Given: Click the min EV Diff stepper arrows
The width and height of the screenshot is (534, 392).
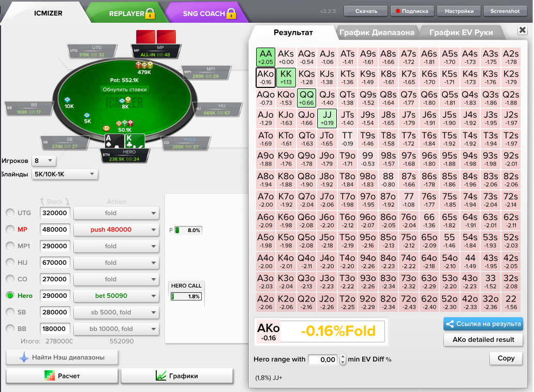Looking at the screenshot, I should pos(343,359).
